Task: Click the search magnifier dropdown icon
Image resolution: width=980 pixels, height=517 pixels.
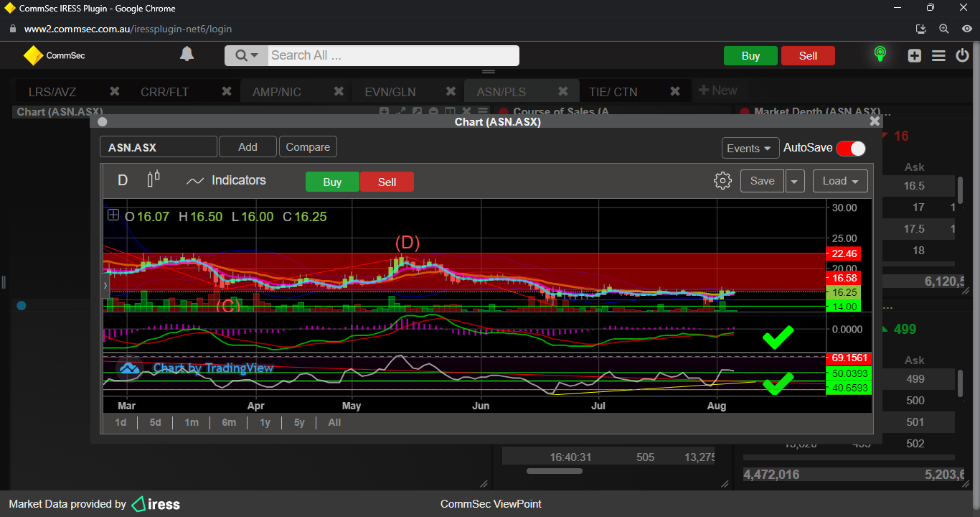Action: point(246,55)
